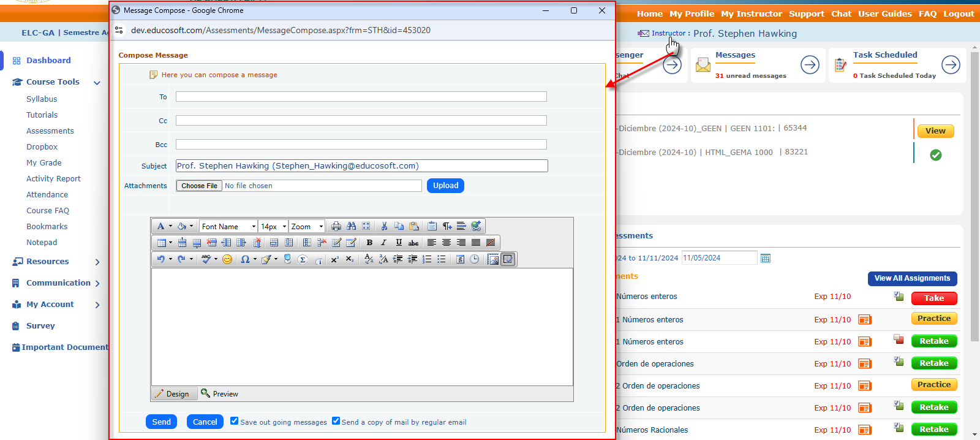The image size is (980, 440).
Task: Click the Find binoculars icon
Action: click(351, 226)
